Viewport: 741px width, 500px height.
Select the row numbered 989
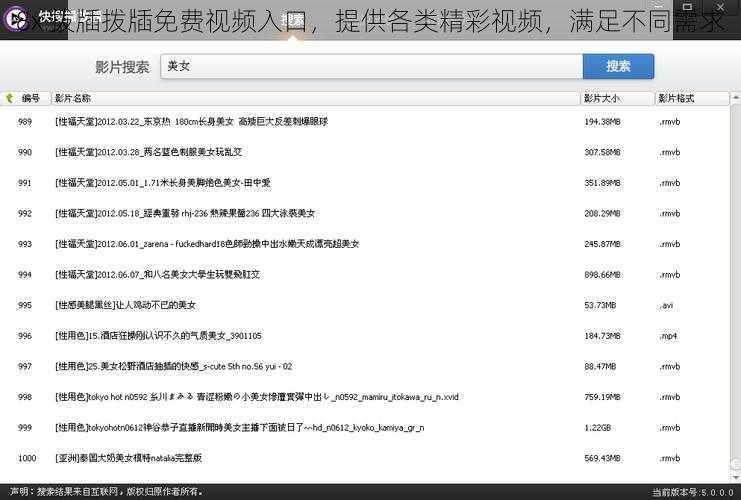click(x=364, y=122)
